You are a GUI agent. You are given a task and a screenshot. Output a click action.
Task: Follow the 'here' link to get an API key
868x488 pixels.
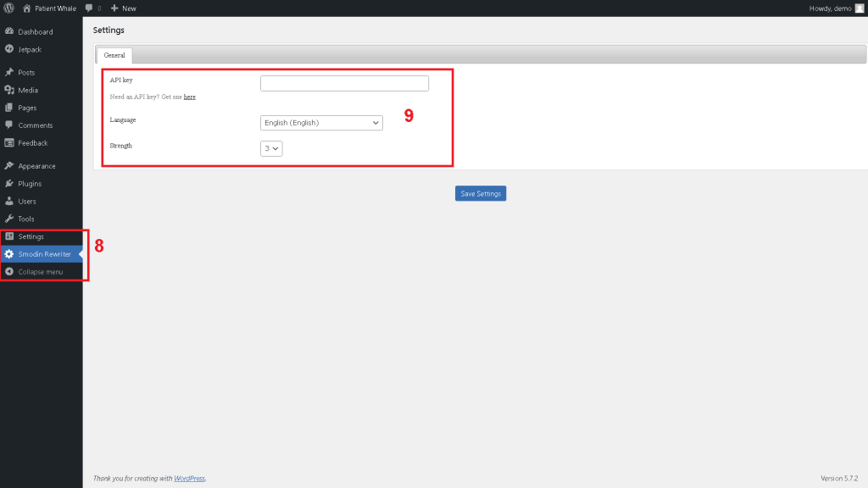[x=190, y=97]
